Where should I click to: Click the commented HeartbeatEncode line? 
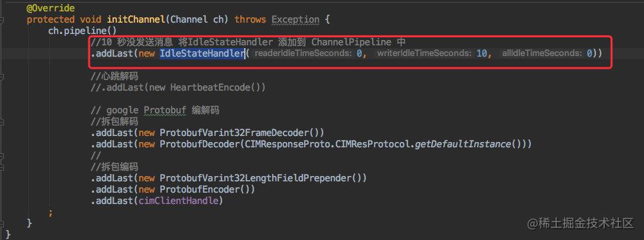click(178, 88)
